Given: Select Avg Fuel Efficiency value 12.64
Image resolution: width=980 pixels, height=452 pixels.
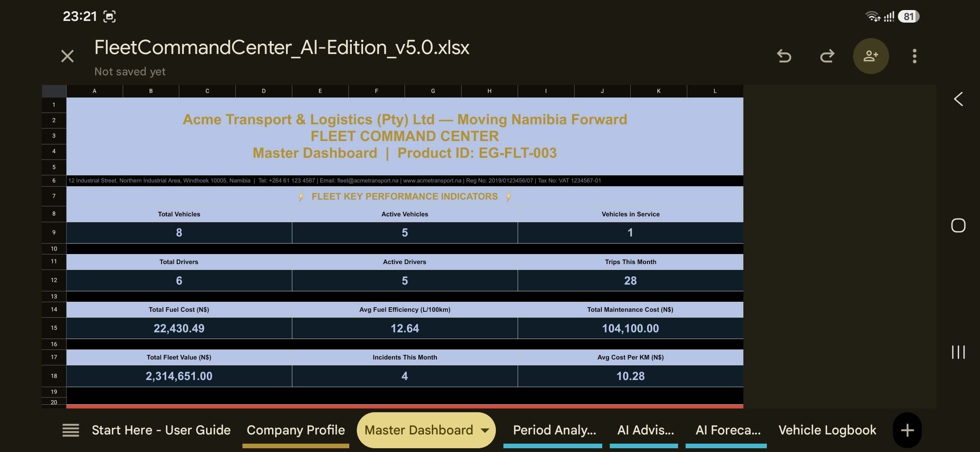Looking at the screenshot, I should point(405,328).
